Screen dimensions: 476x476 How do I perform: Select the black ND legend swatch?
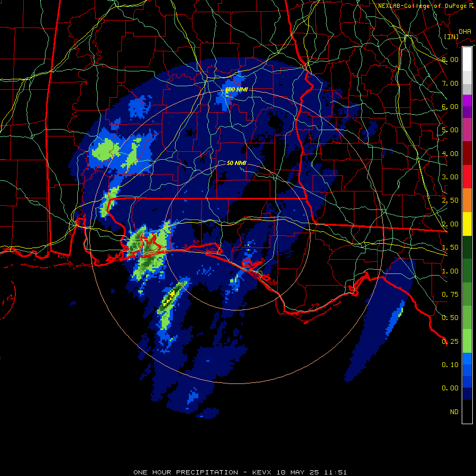(467, 411)
